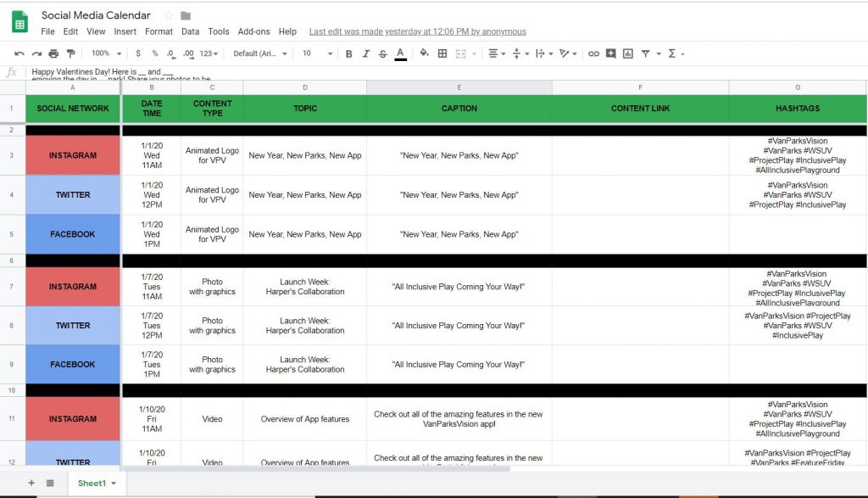Viewport: 868px width, 498px height.
Task: Add a new sheet with plus button
Action: 31,483
